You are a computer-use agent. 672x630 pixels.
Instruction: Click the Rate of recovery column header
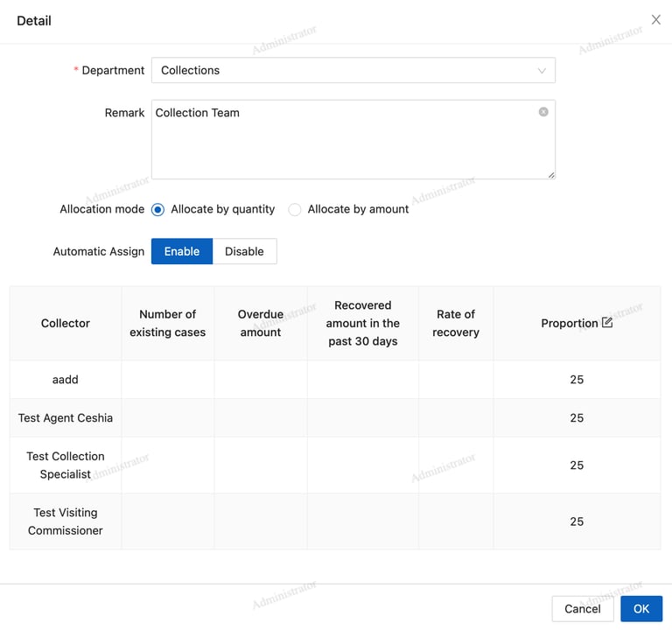tap(456, 323)
